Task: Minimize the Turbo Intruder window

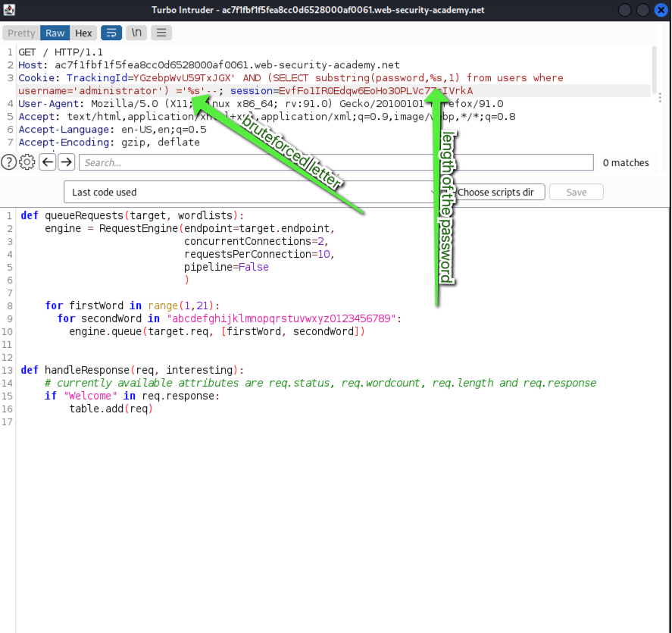Action: (625, 10)
